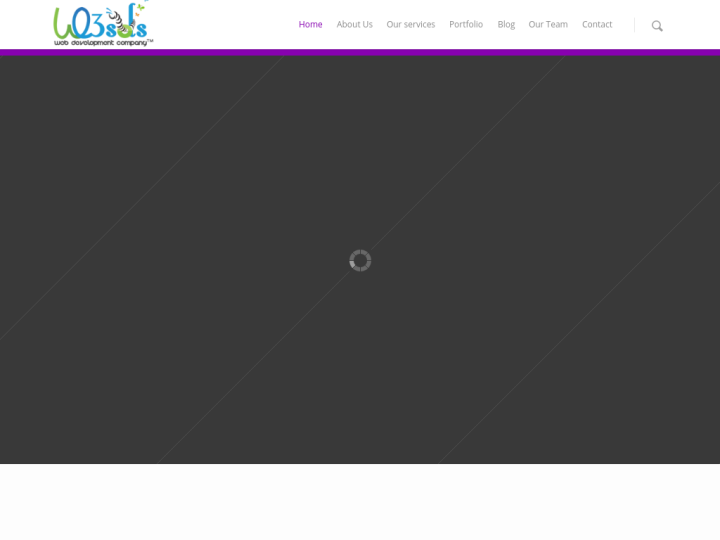Click the vertical divider beside the search icon
Screen dimensions: 720x540
(x=634, y=25)
